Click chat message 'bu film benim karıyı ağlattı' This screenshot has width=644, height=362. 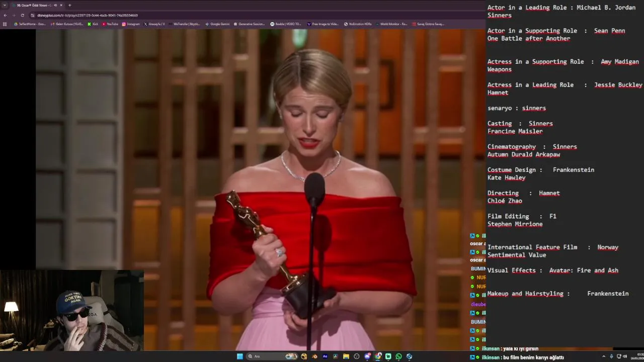click(533, 357)
